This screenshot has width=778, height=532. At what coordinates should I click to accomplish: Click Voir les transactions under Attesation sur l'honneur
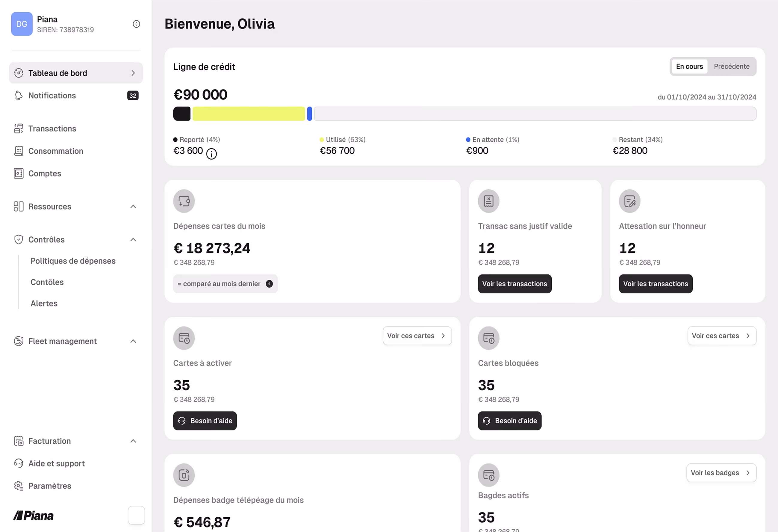coord(656,284)
